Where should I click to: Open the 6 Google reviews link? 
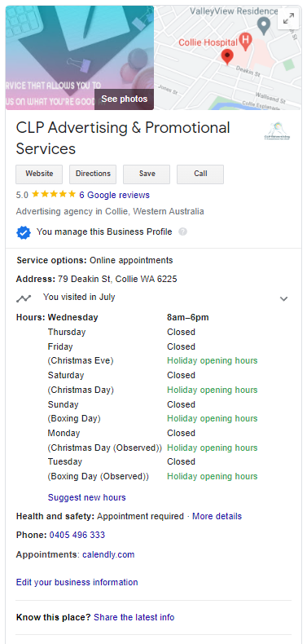click(115, 195)
